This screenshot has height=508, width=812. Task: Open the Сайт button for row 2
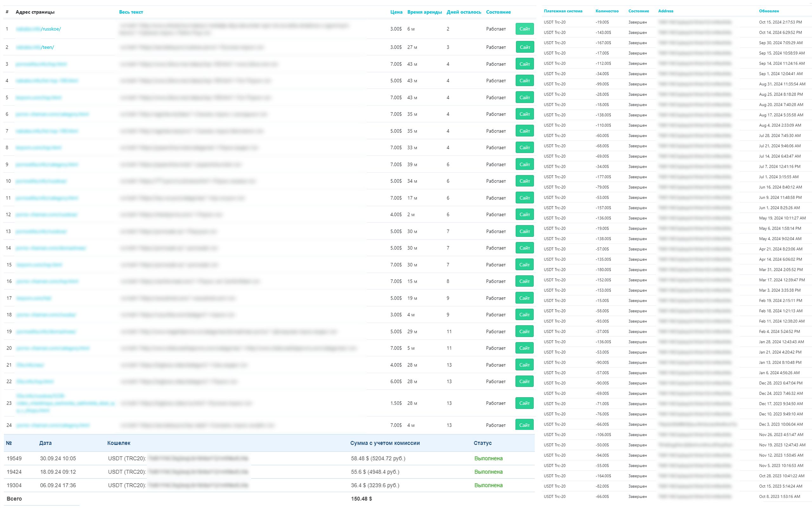point(524,47)
